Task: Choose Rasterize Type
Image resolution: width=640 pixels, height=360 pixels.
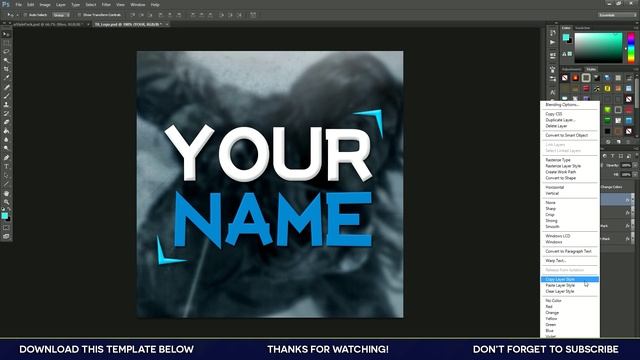Action: point(558,160)
